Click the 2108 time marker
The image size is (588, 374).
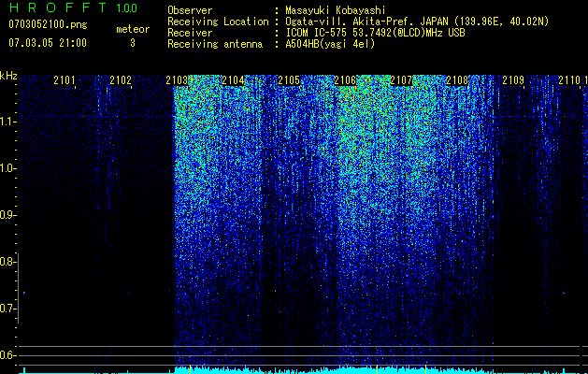point(457,80)
